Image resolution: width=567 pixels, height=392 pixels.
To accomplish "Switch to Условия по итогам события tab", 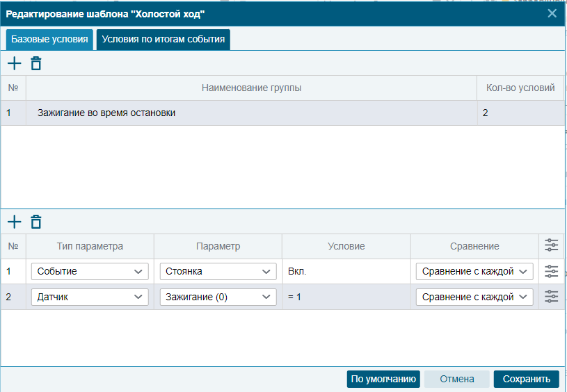I will click(163, 40).
